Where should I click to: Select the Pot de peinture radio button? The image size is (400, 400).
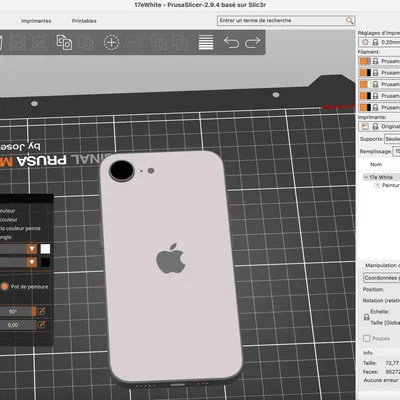pyautogui.click(x=5, y=286)
